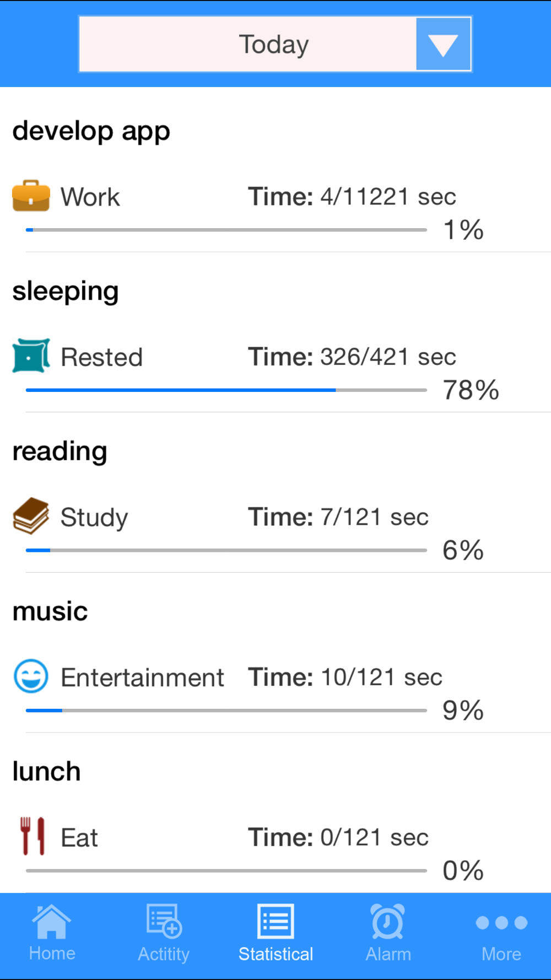Click the reading progress bar at 6%

[x=226, y=550]
